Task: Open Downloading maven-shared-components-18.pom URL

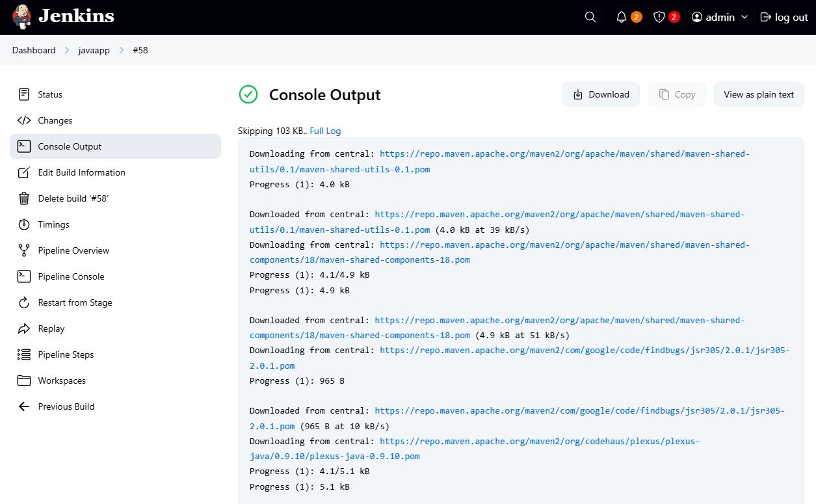Action: 499,252
